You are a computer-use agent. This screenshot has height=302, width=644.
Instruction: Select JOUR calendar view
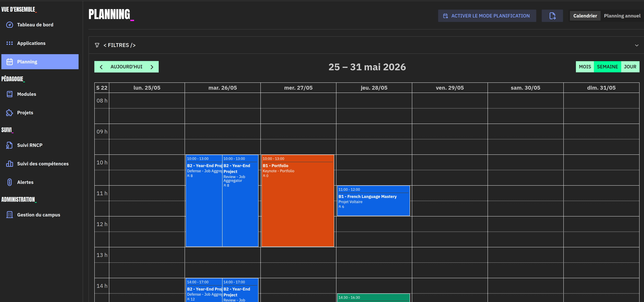(630, 67)
